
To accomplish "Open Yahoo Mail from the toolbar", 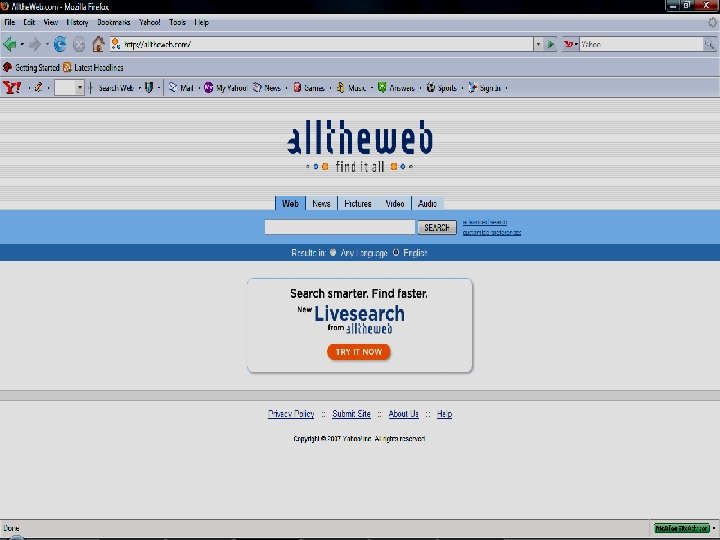I will point(180,88).
